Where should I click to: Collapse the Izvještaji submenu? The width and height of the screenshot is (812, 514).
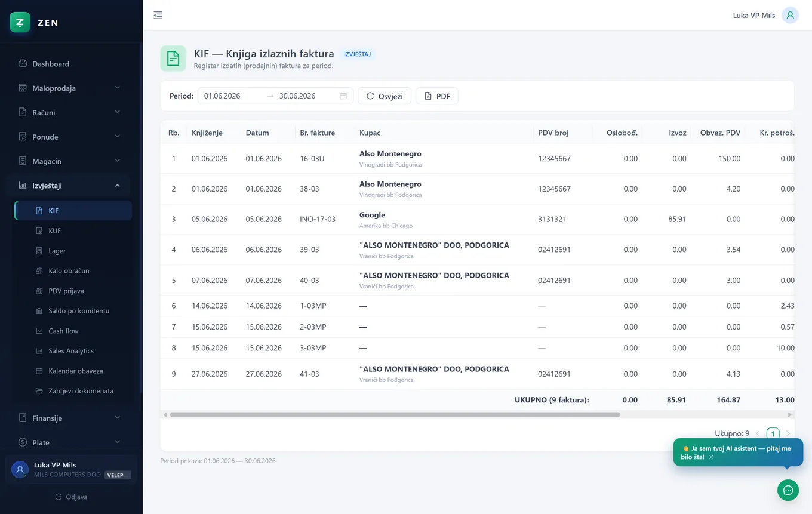point(117,186)
